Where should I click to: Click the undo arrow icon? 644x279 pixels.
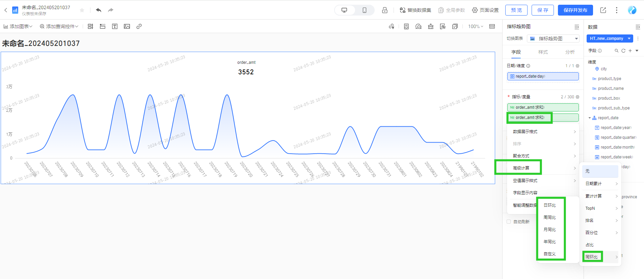pyautogui.click(x=99, y=10)
